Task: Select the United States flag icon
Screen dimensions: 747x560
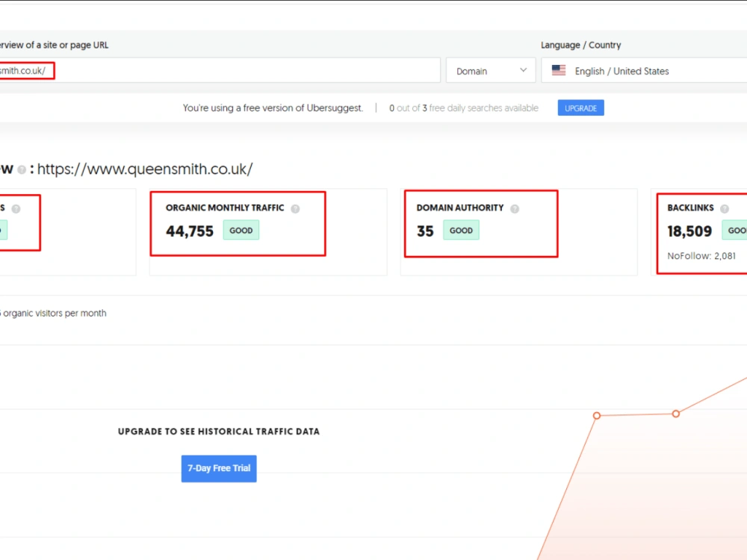Action: pos(559,69)
